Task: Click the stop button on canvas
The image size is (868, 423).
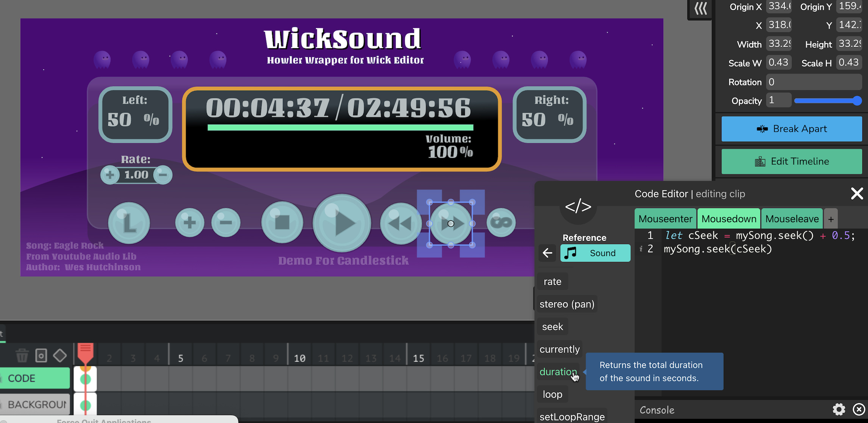Action: (282, 222)
